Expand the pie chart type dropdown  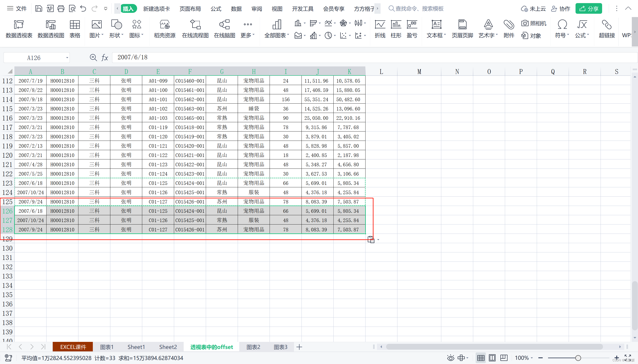[x=335, y=35]
